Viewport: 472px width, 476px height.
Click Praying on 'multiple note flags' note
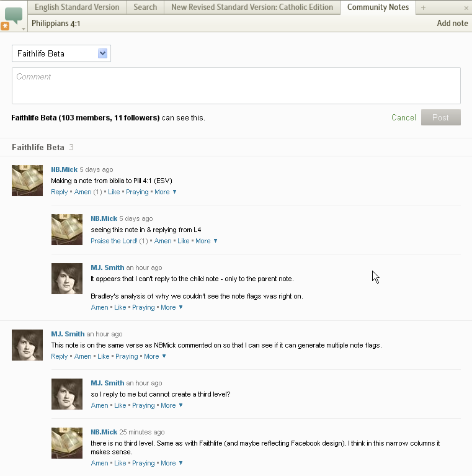click(x=127, y=356)
